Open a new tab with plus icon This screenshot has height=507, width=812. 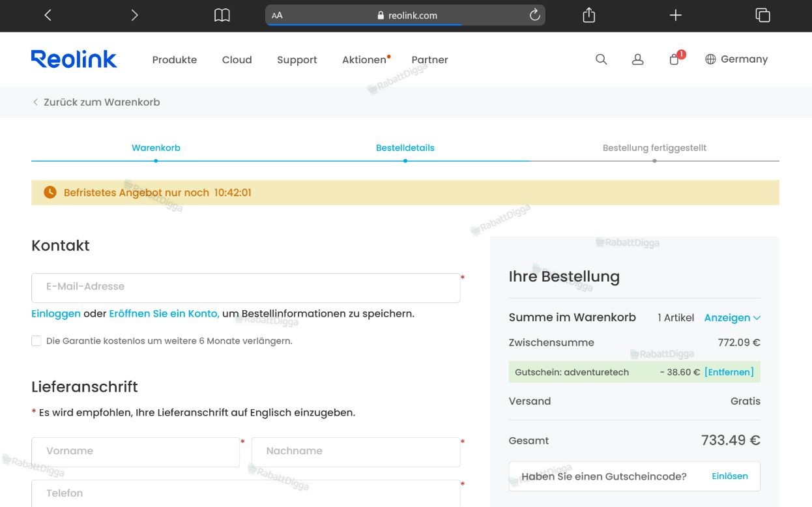point(676,15)
